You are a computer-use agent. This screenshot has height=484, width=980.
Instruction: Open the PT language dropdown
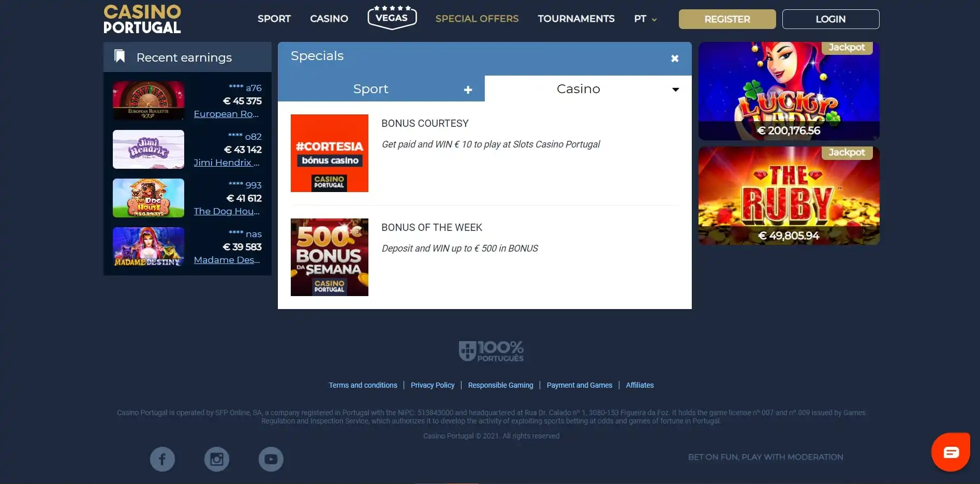(x=645, y=19)
